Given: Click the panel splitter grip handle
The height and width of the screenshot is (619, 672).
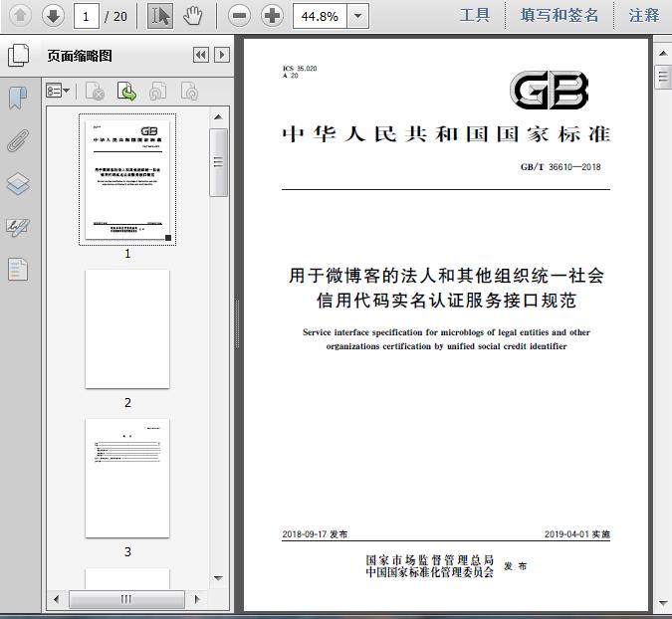Looking at the screenshot, I should [237, 324].
